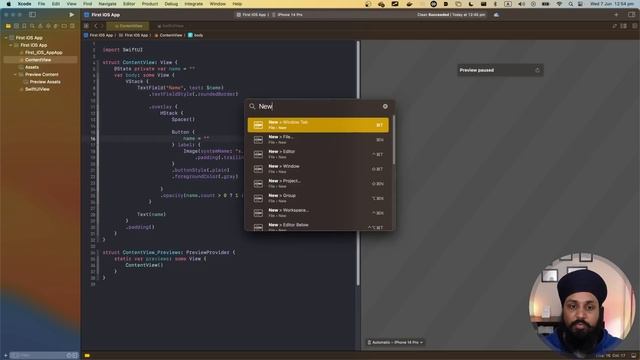Click the editor review changes icon
This screenshot has height=360, width=640.
tap(615, 26)
